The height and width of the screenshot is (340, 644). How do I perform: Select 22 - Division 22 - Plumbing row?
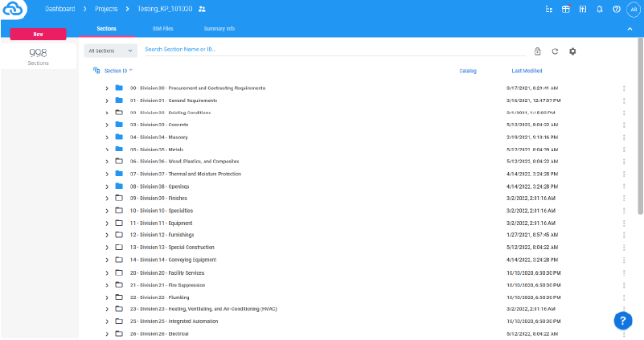pos(160,297)
